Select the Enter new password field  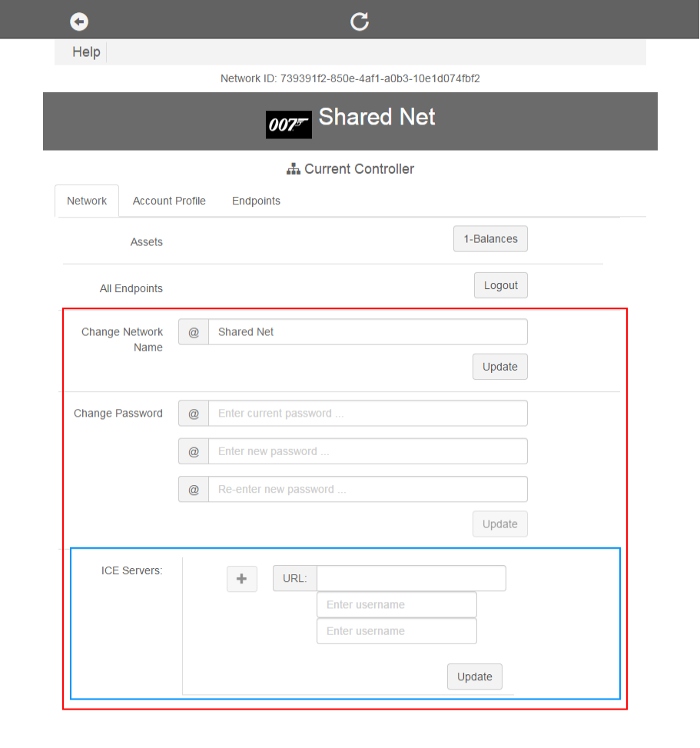pyautogui.click(x=367, y=451)
